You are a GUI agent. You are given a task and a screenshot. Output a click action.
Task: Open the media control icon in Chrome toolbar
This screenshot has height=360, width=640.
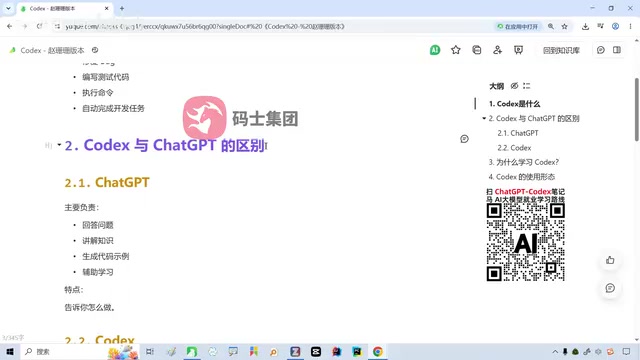pos(600,26)
